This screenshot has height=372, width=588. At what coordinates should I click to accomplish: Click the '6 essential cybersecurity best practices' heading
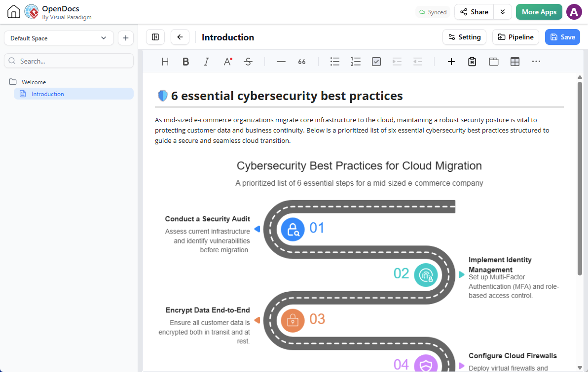pos(287,96)
